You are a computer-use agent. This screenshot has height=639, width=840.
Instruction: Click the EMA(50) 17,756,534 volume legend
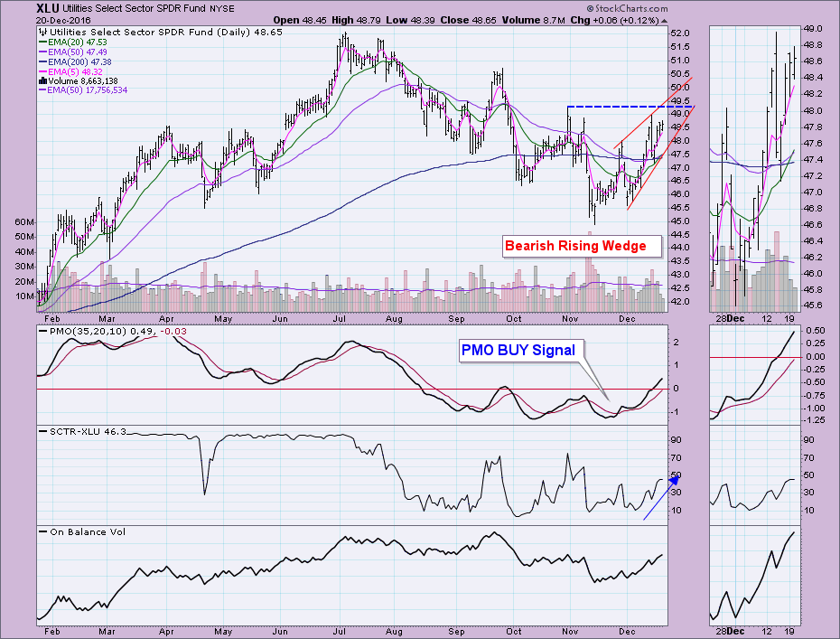83,90
